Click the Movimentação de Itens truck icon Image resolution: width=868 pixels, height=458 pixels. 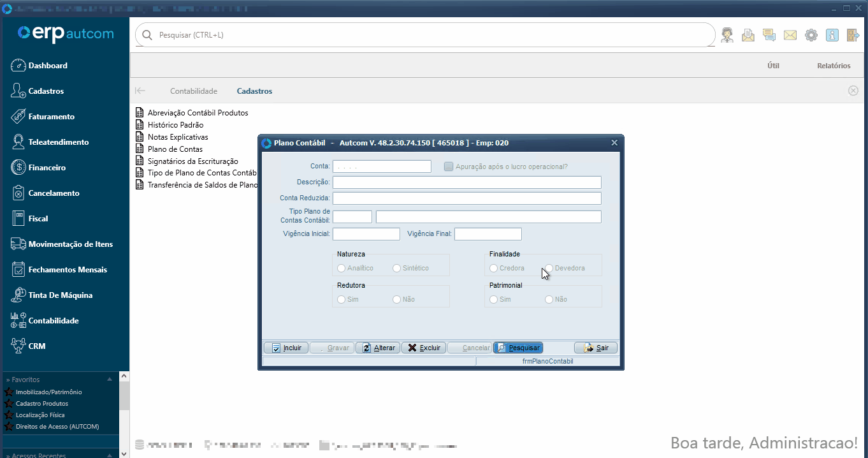[x=18, y=244]
